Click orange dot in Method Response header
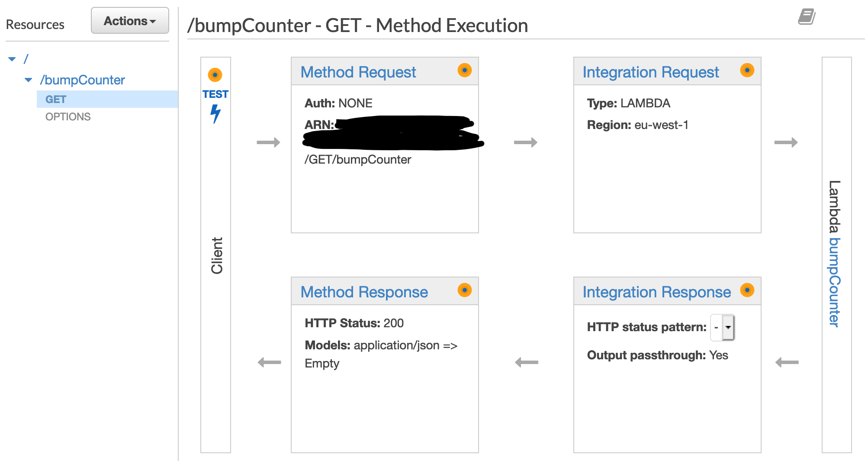The width and height of the screenshot is (868, 461). click(465, 290)
